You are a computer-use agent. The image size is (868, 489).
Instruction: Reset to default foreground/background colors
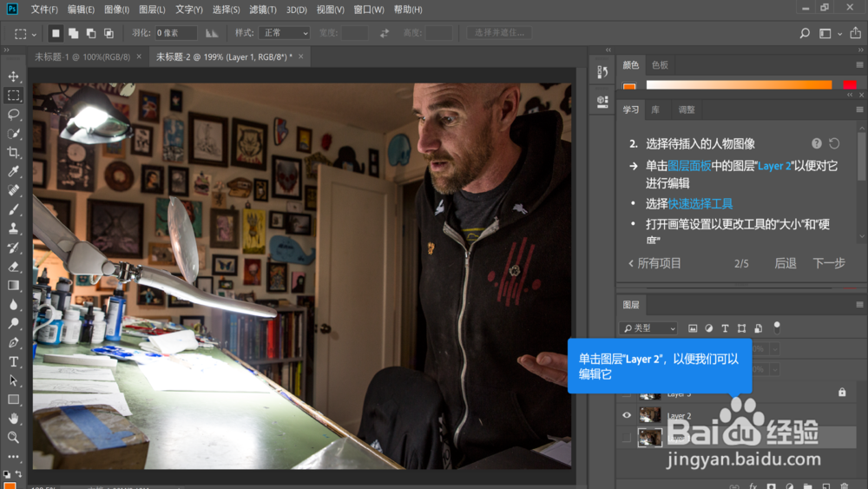[7, 474]
